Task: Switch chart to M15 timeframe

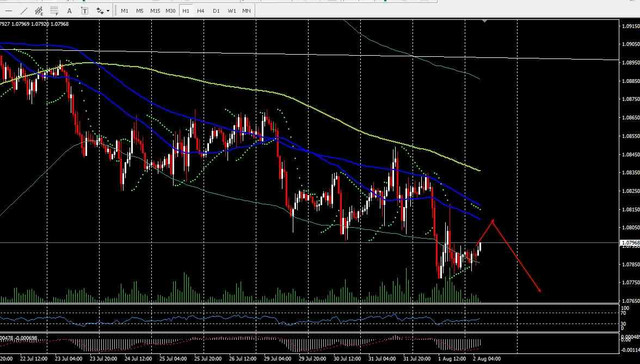Action: (x=155, y=11)
